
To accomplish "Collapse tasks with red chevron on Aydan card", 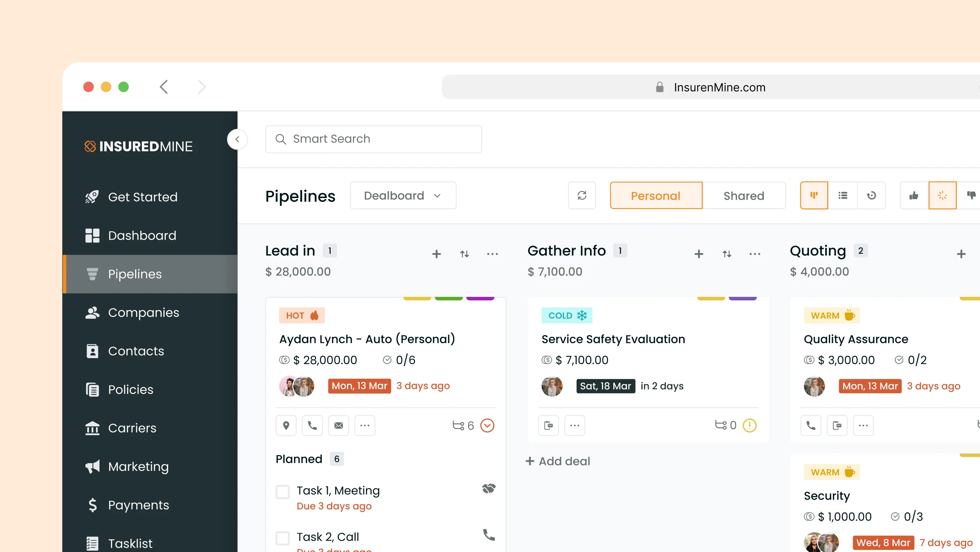I will pyautogui.click(x=487, y=425).
